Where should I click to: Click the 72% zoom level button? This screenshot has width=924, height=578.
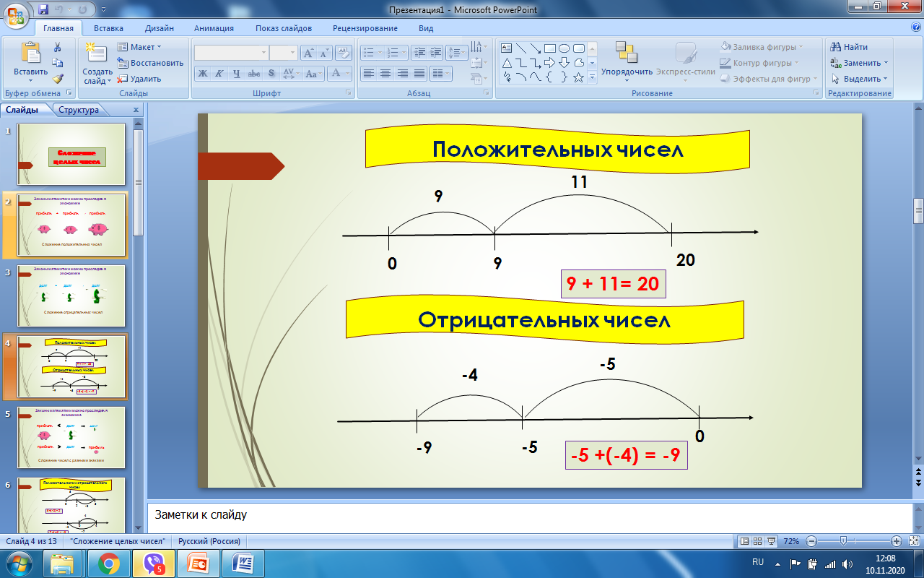pos(792,541)
